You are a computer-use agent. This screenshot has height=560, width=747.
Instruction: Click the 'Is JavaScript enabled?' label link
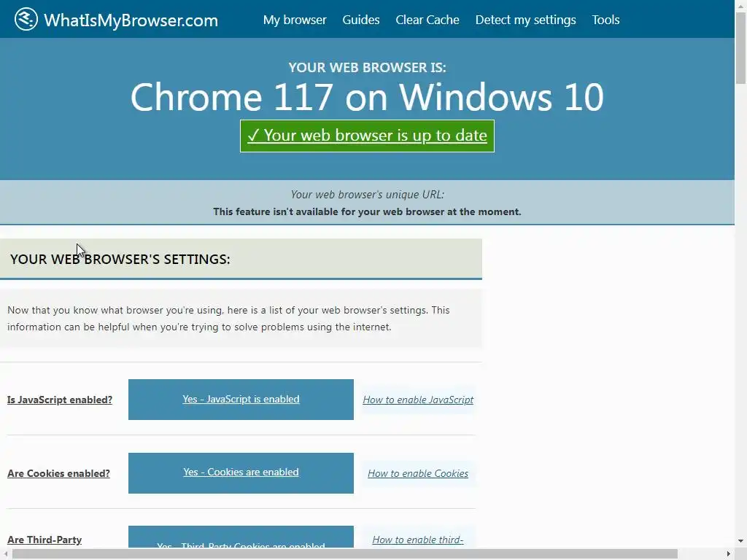(x=60, y=400)
